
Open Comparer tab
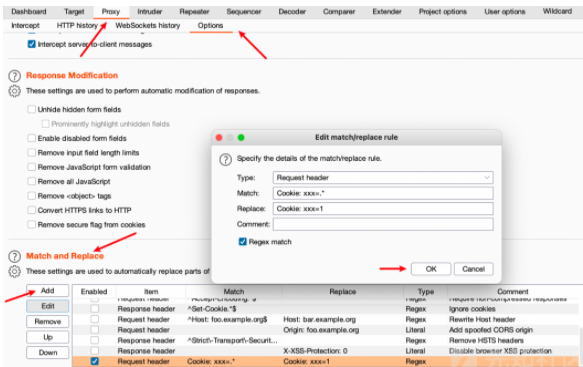pos(339,12)
